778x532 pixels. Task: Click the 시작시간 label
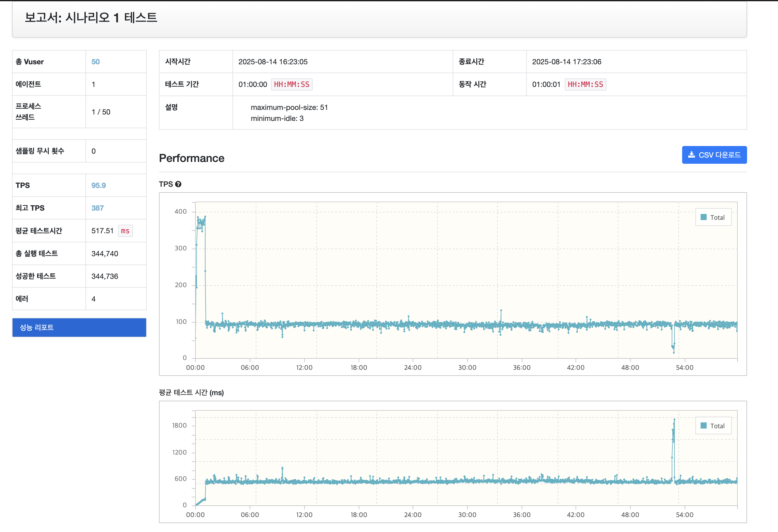click(x=178, y=62)
